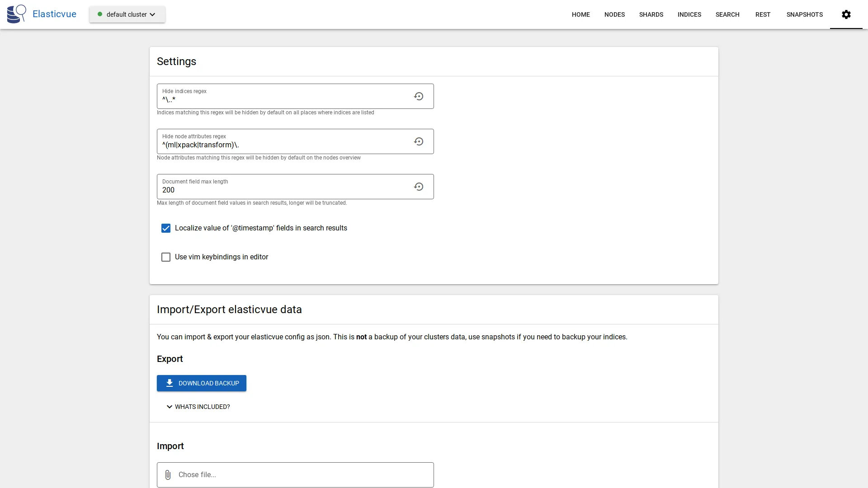The width and height of the screenshot is (868, 488).
Task: Click the paperclip icon in the file input
Action: (168, 475)
